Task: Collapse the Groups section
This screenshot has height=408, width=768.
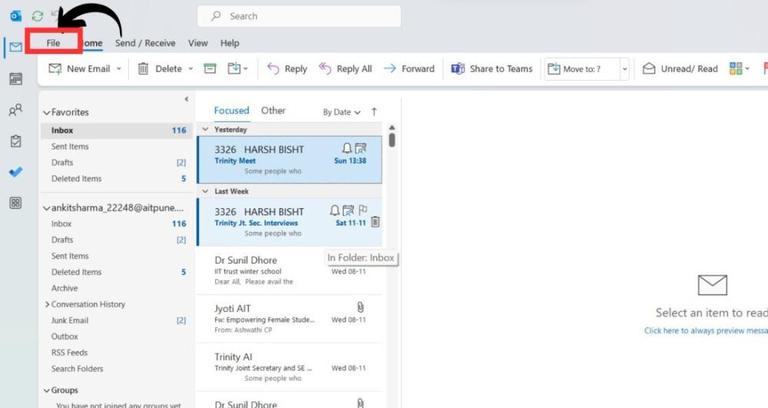Action: [x=47, y=390]
